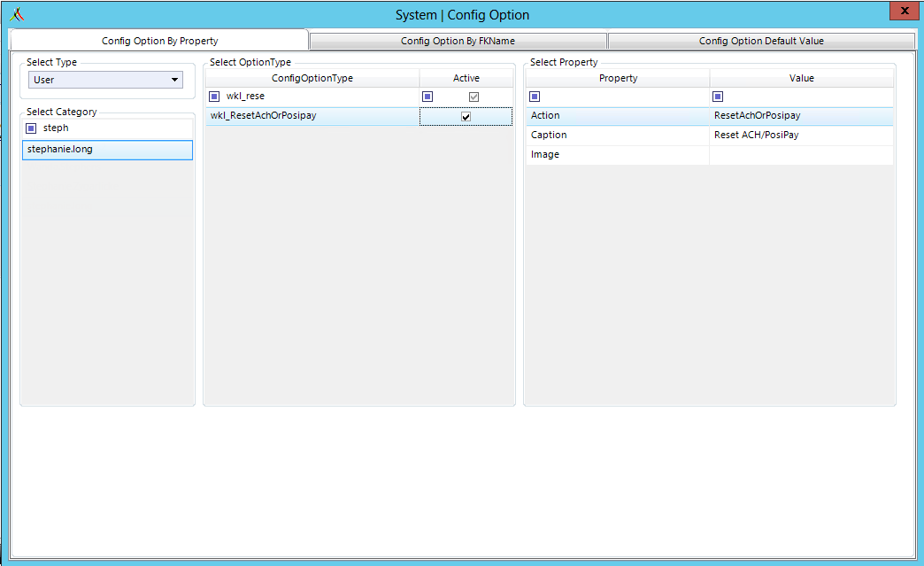Click filter icon next to 'steph' category filter
The height and width of the screenshot is (566, 924).
(32, 128)
